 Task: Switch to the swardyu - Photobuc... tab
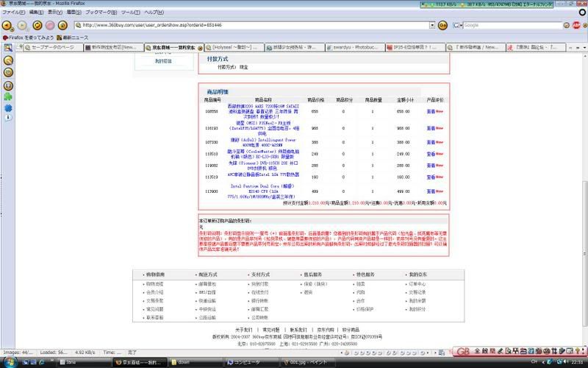pyautogui.click(x=355, y=47)
